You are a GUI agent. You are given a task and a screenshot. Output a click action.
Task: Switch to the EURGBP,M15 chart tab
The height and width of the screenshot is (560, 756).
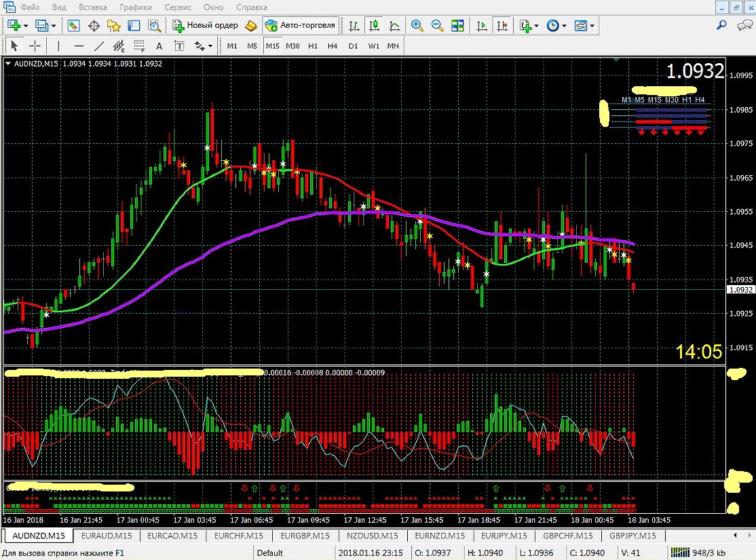pyautogui.click(x=305, y=536)
